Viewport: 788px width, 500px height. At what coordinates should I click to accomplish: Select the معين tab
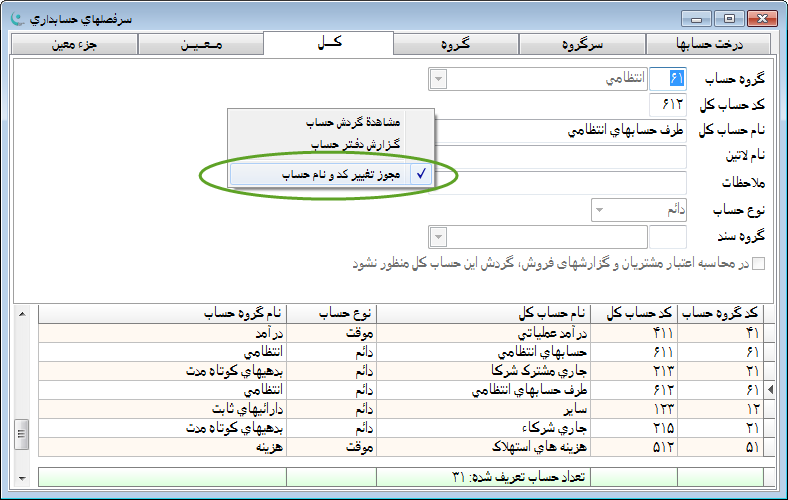pos(201,45)
